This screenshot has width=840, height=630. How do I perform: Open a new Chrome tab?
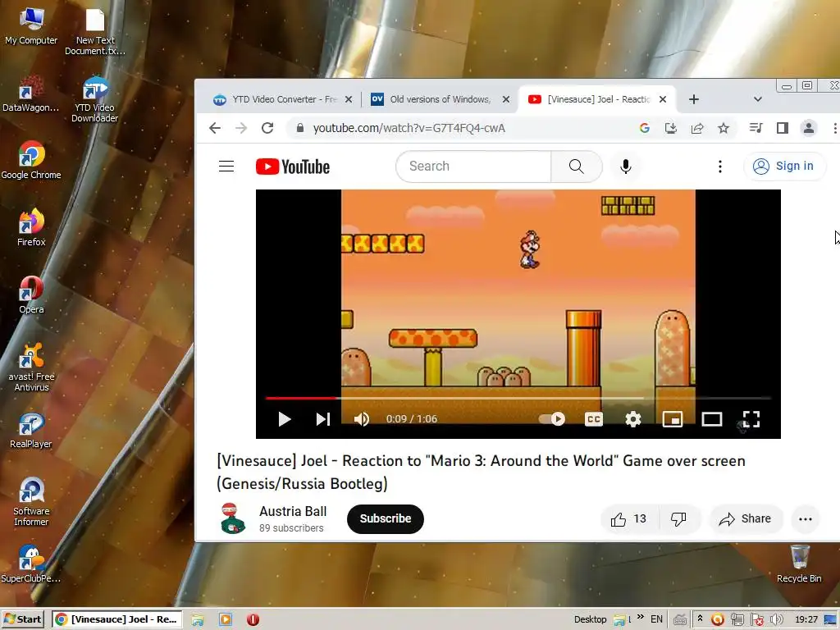[694, 99]
